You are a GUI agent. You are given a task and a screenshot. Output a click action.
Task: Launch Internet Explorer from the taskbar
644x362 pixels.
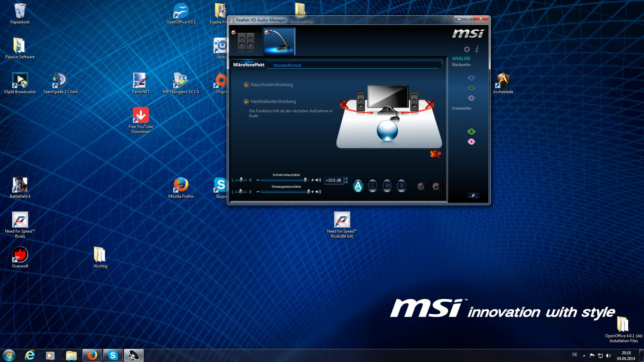[x=30, y=355]
